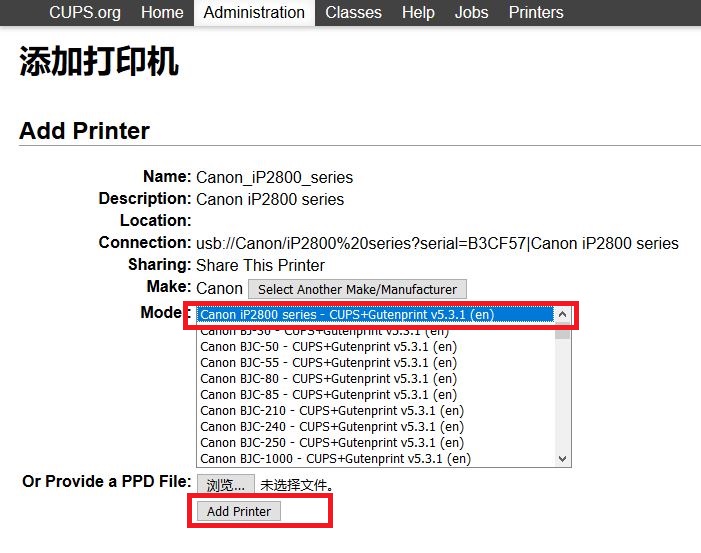Click the 未选择文件 file status text
Image resolution: width=701 pixels, height=553 pixels.
(x=297, y=485)
